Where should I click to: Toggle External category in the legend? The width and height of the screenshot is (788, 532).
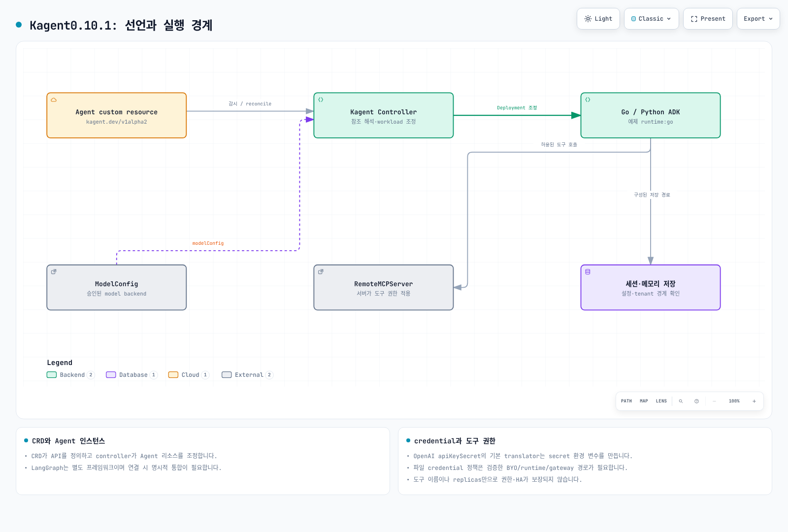247,375
